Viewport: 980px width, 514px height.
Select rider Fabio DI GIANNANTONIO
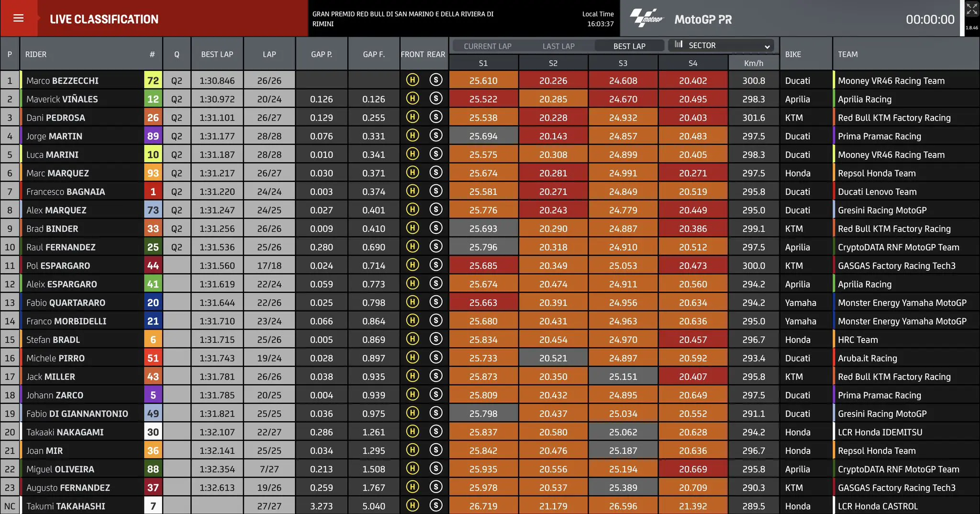(x=77, y=413)
